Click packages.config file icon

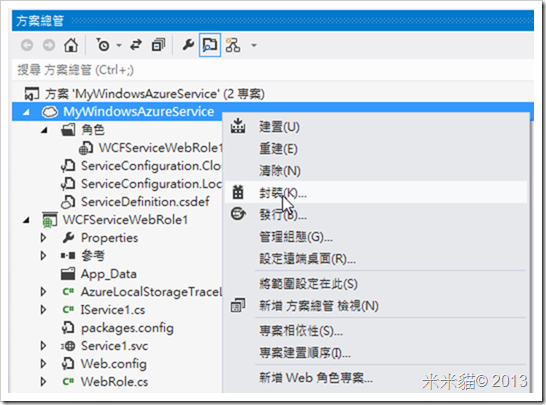[x=68, y=328]
